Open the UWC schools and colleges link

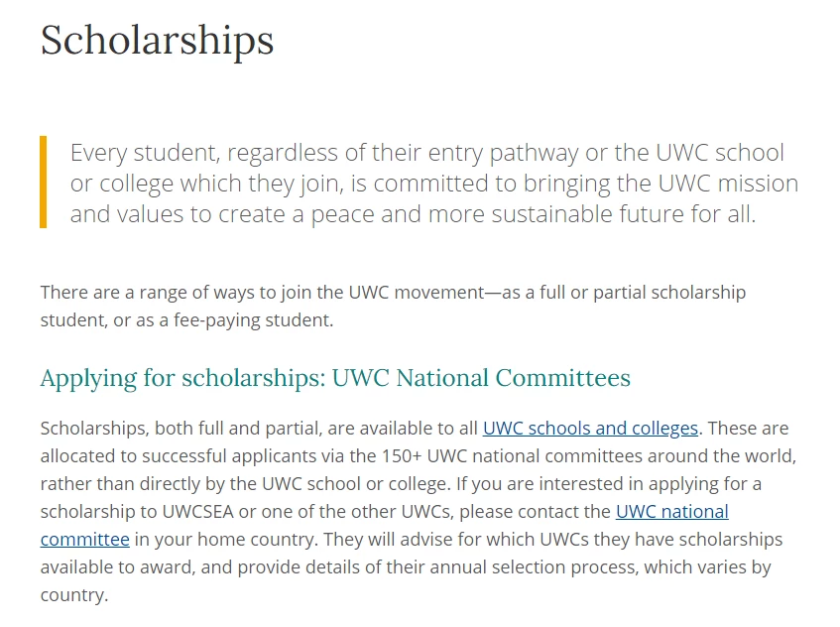(590, 429)
